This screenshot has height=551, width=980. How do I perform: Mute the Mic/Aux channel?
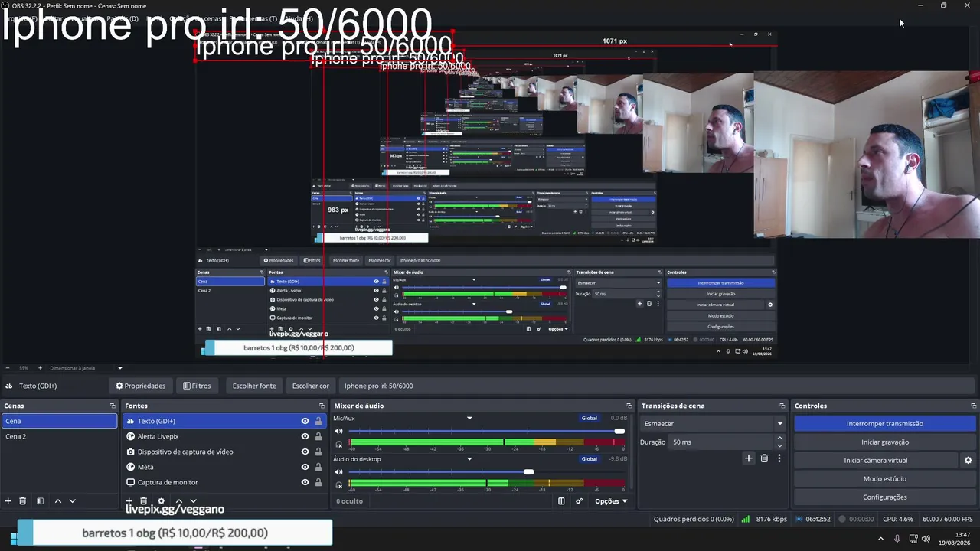pos(339,432)
